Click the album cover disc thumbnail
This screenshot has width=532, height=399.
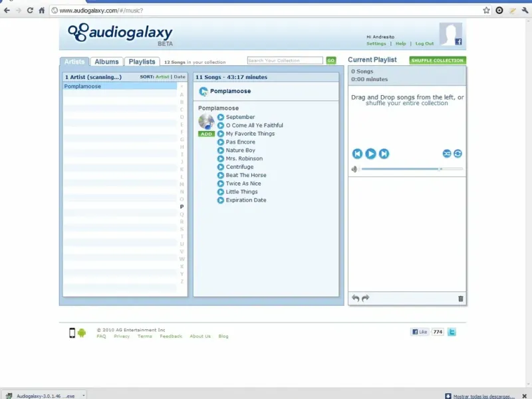pos(206,122)
